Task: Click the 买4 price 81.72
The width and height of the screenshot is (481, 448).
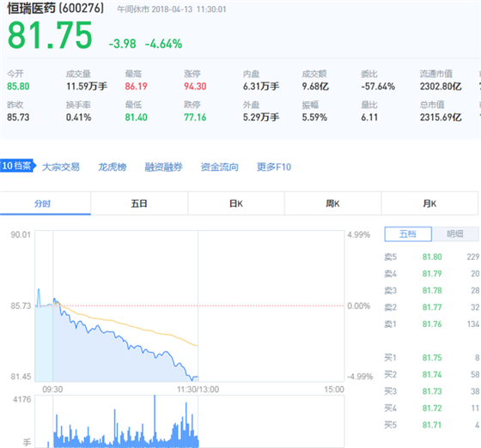Action: tap(432, 409)
